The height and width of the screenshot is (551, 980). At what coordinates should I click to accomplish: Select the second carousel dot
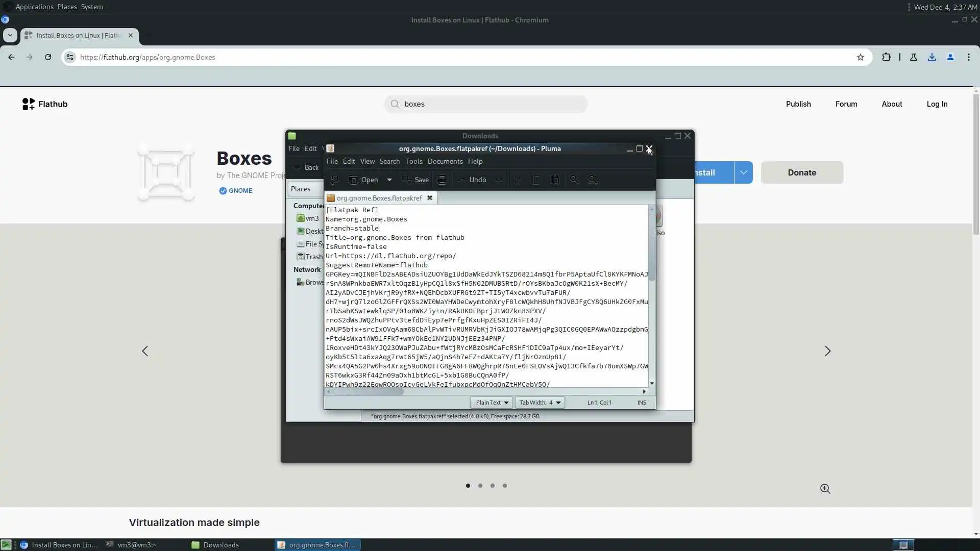click(x=480, y=486)
